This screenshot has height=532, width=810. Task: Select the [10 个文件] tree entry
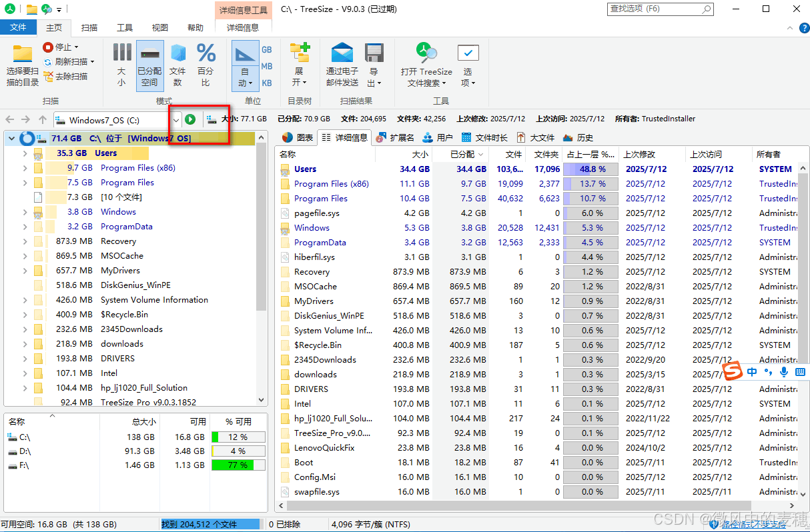pyautogui.click(x=121, y=197)
